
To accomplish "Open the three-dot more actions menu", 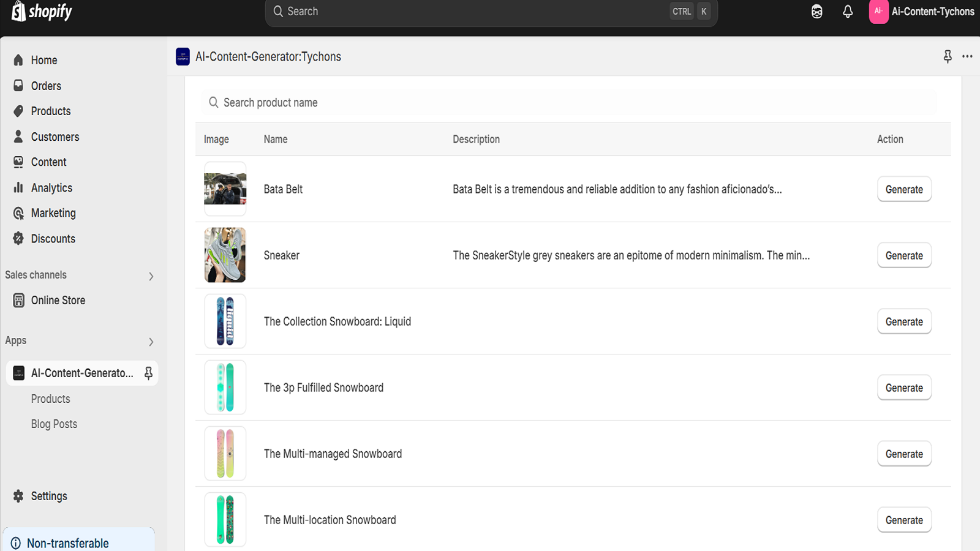I will pyautogui.click(x=967, y=56).
